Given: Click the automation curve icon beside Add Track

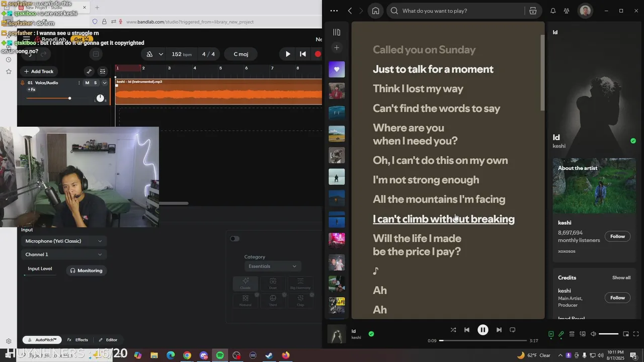Looking at the screenshot, I should point(89,71).
